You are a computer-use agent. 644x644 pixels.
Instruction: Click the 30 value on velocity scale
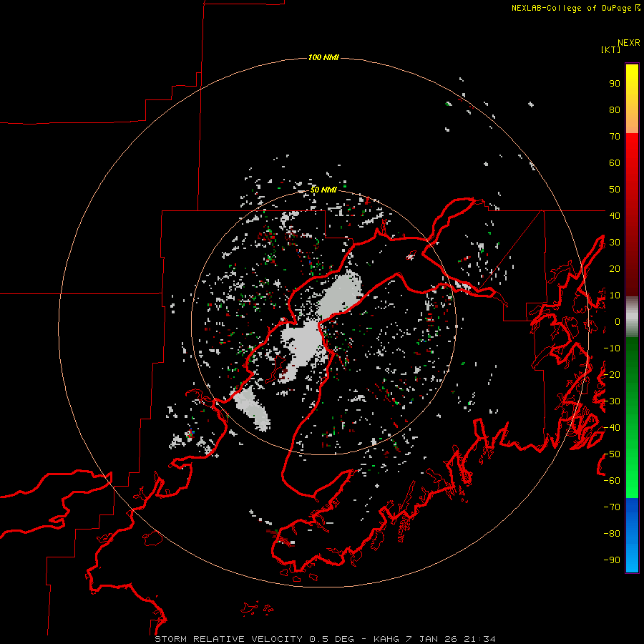point(615,243)
